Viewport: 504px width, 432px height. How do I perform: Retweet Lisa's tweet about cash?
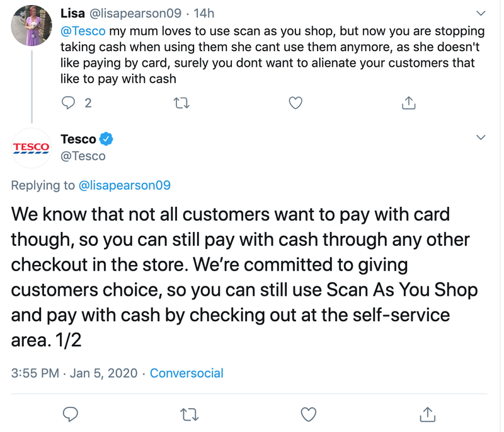183,103
